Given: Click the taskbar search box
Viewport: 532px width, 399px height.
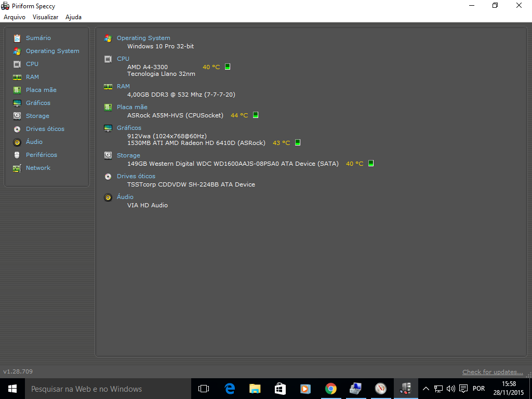Looking at the screenshot, I should pyautogui.click(x=108, y=389).
